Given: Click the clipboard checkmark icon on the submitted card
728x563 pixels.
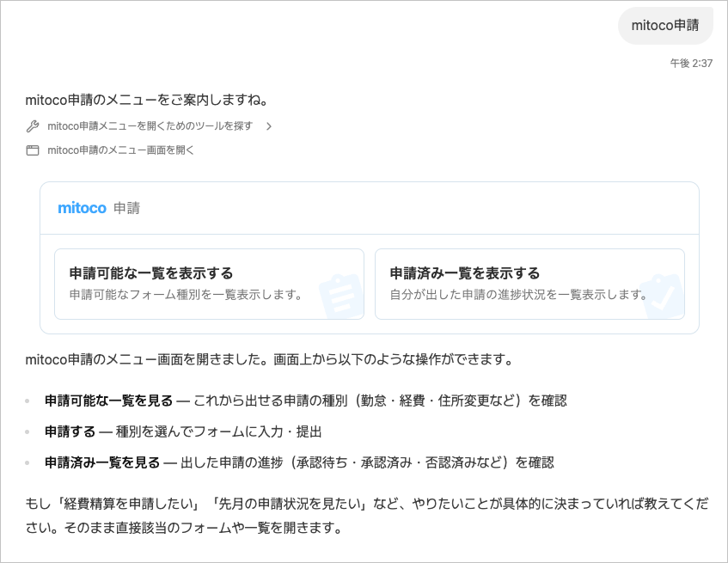Looking at the screenshot, I should [662, 297].
